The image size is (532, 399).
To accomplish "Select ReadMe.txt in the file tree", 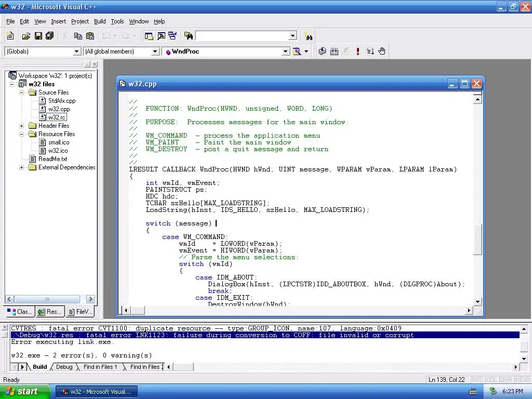I will (53, 159).
